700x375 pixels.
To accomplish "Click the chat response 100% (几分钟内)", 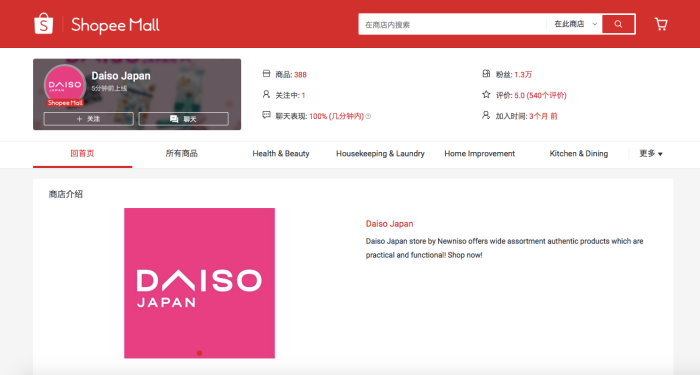I will click(x=336, y=117).
